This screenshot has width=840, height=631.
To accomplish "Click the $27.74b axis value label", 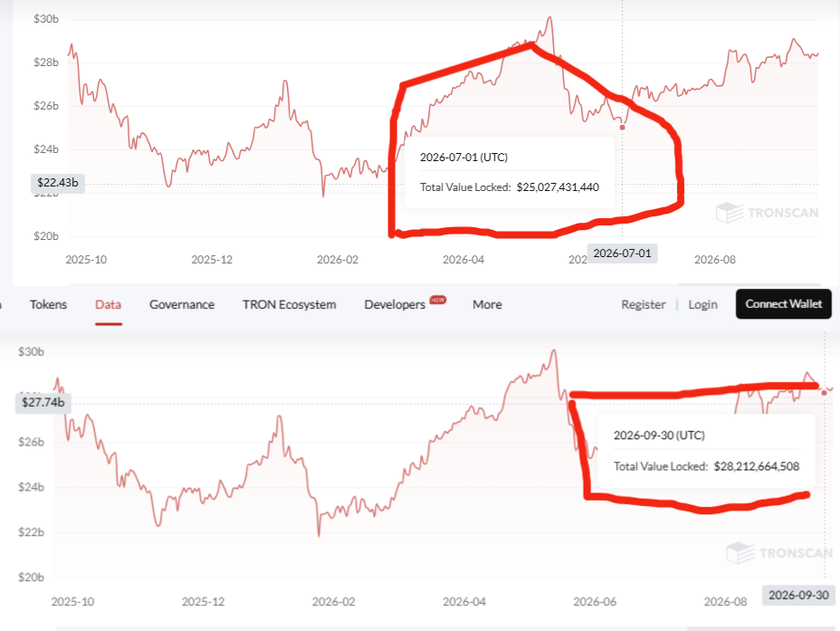I will 43,402.
